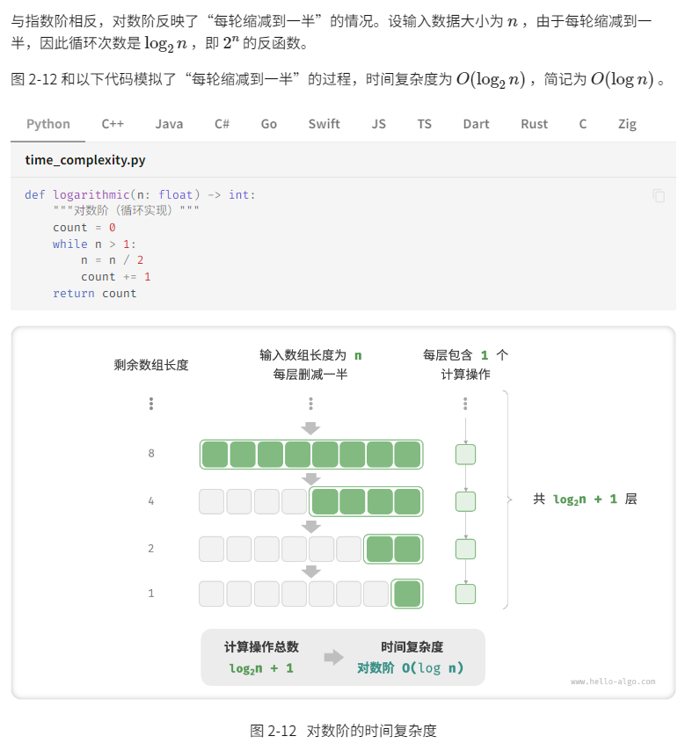Image resolution: width=700 pixels, height=751 pixels.
Task: Click the '对数阶 O(log n)' result text
Action: click(411, 668)
